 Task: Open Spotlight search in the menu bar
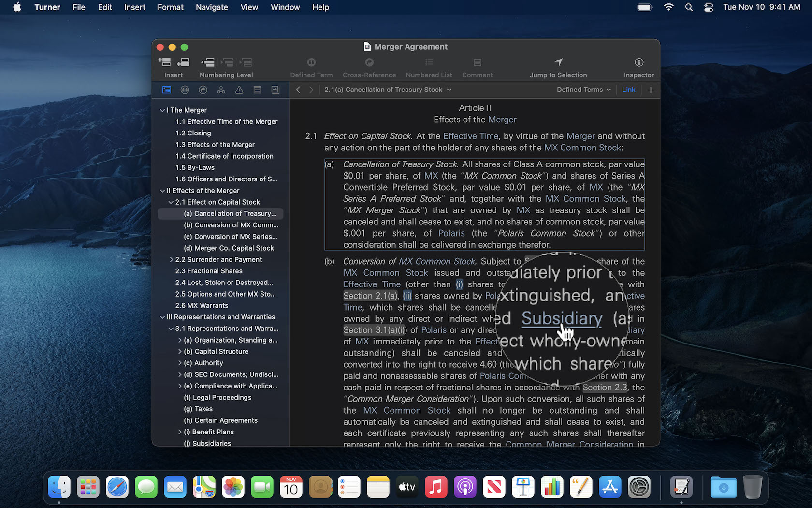(x=689, y=7)
